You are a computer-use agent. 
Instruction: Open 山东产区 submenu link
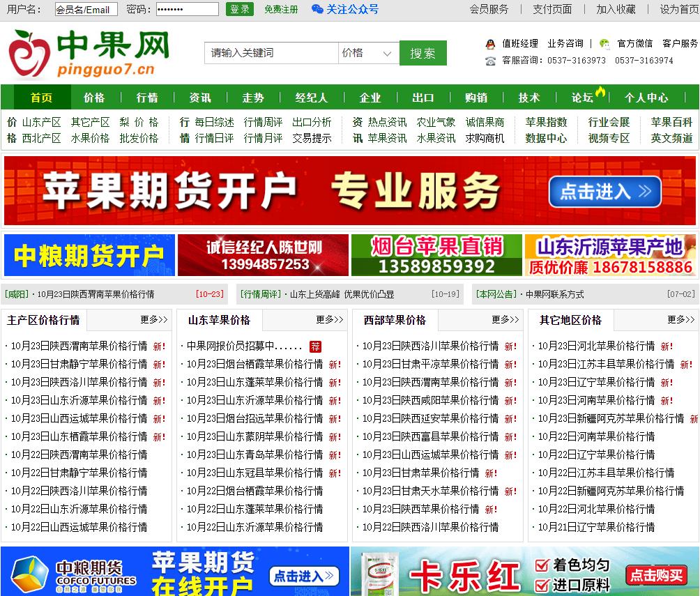tap(42, 122)
